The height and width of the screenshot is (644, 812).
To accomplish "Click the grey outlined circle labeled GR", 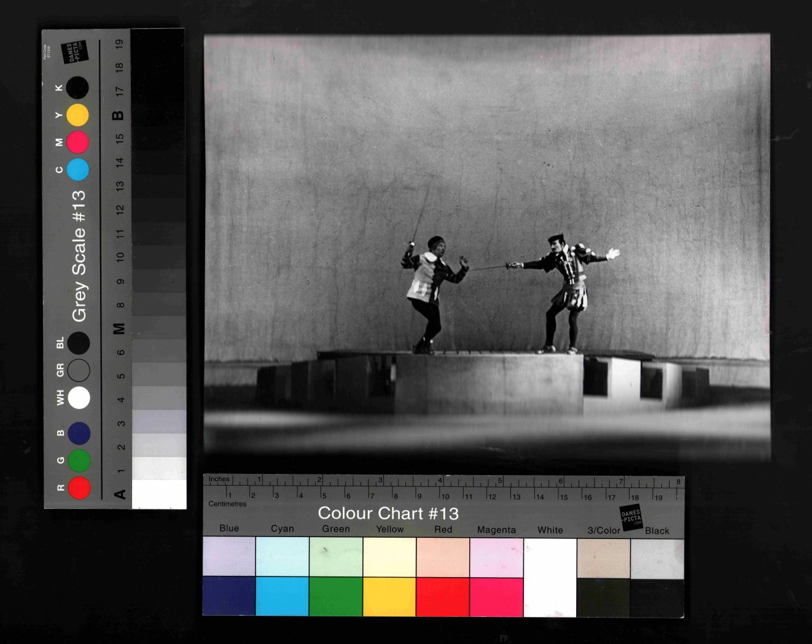I will point(79,370).
